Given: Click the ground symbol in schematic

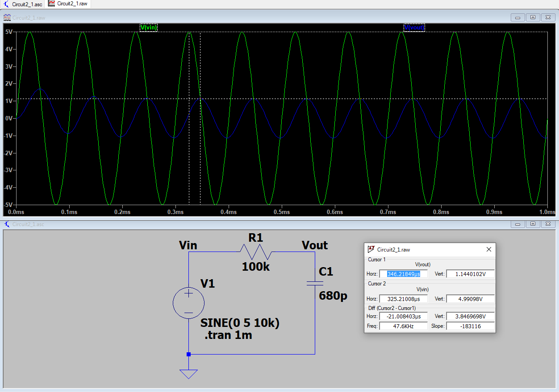Looking at the screenshot, I should [x=188, y=373].
